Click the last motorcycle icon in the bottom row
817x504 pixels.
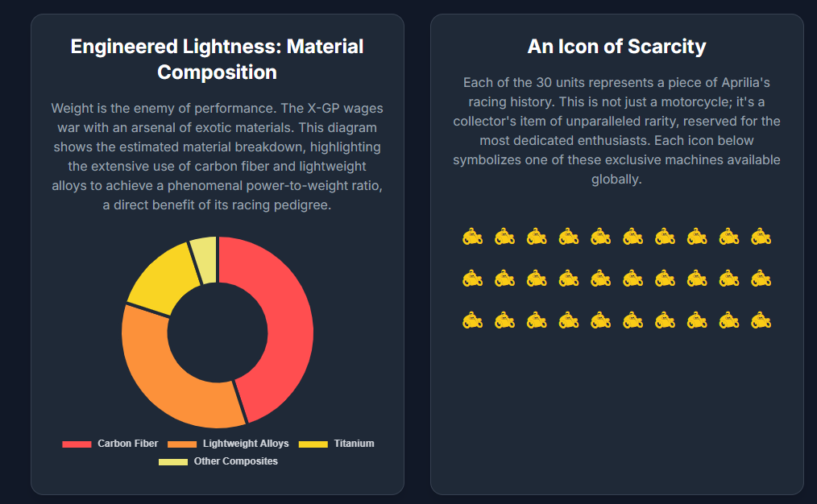[761, 320]
